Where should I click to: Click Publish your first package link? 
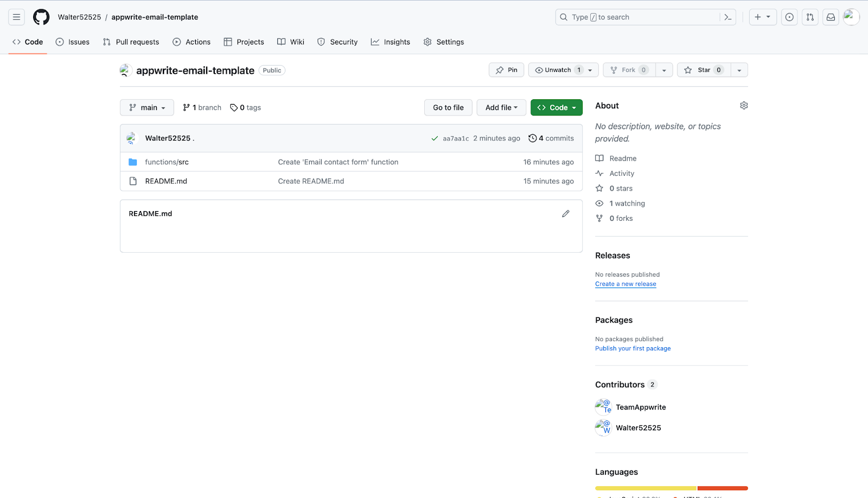633,348
